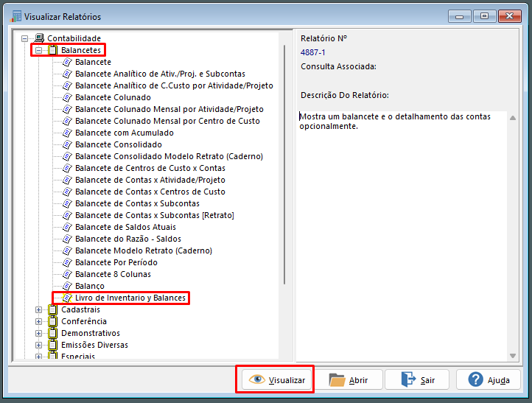Screen dimensions: 532x403
Task: Collapse the Balancetes folder
Action: [38, 51]
